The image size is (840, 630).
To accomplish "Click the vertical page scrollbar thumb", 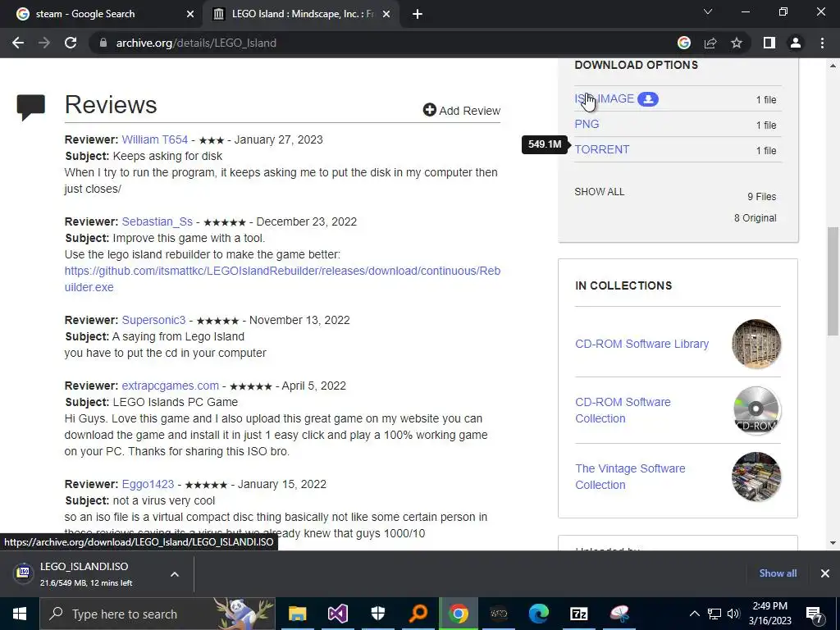I will pyautogui.click(x=833, y=282).
